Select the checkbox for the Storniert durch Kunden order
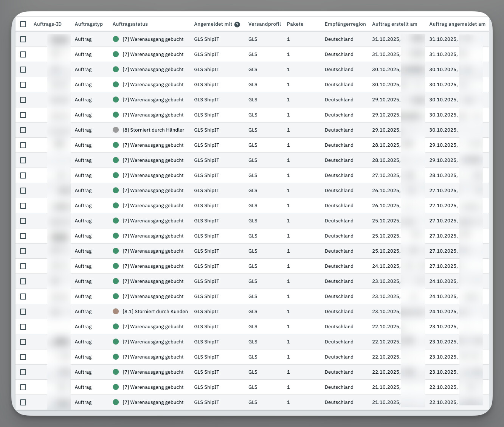The width and height of the screenshot is (504, 427). coord(23,312)
